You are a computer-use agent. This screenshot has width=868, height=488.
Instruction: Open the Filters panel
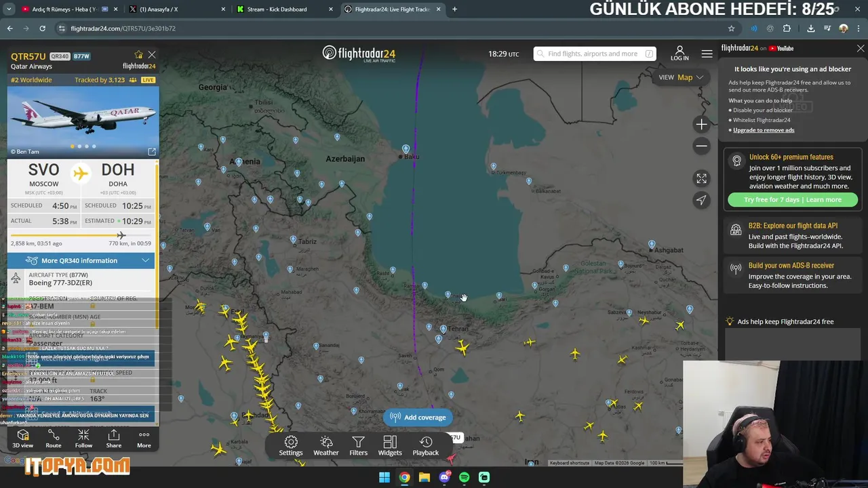[359, 446]
